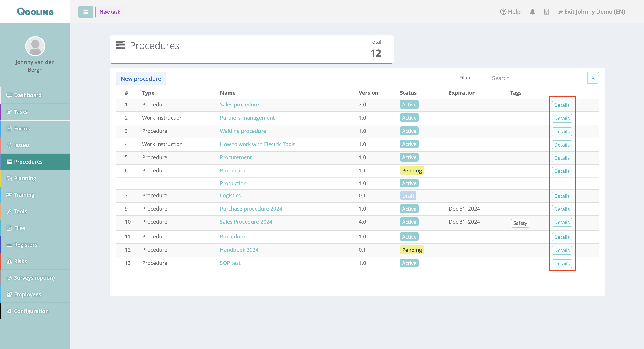Navigate to Training in the sidebar

point(24,195)
